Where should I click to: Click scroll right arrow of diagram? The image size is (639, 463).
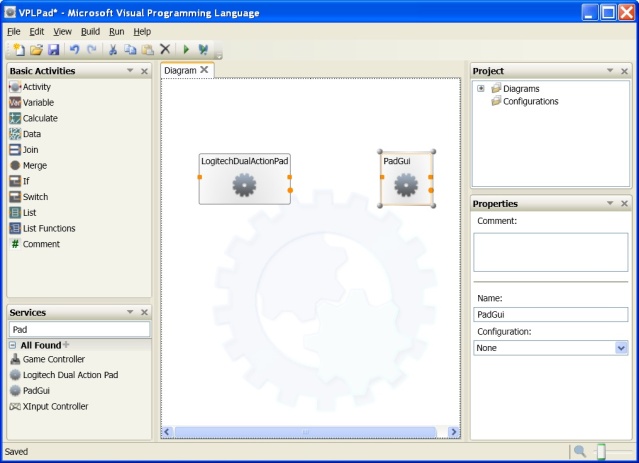[454, 432]
